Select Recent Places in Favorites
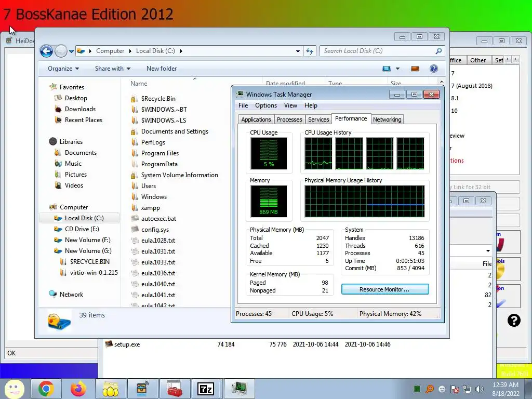Viewport: 532px width, 399px height. (84, 120)
